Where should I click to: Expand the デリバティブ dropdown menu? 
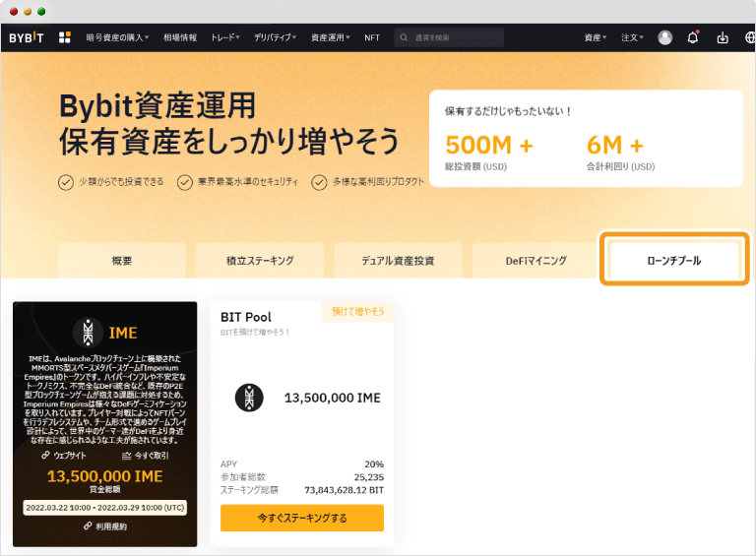[x=276, y=37]
